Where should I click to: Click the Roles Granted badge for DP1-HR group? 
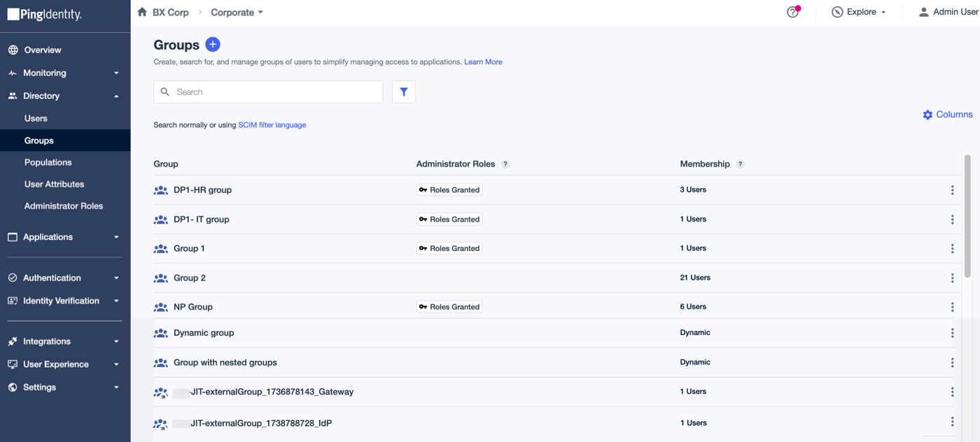(449, 190)
